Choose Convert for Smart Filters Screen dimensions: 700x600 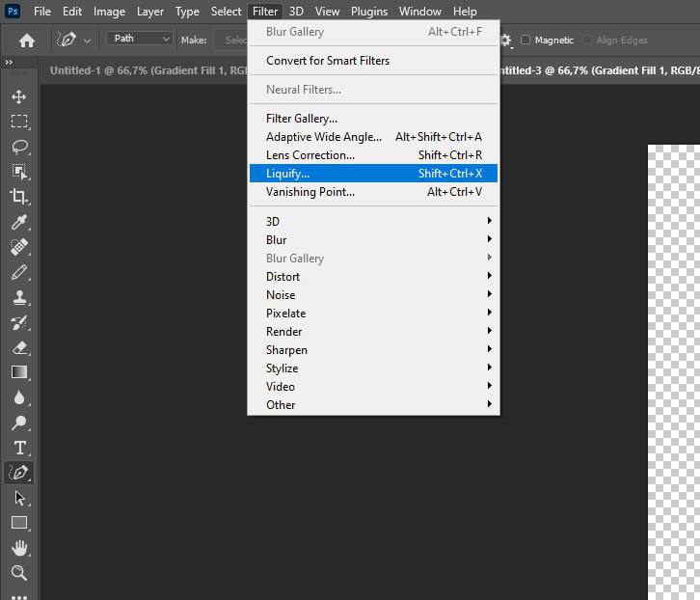click(x=373, y=61)
